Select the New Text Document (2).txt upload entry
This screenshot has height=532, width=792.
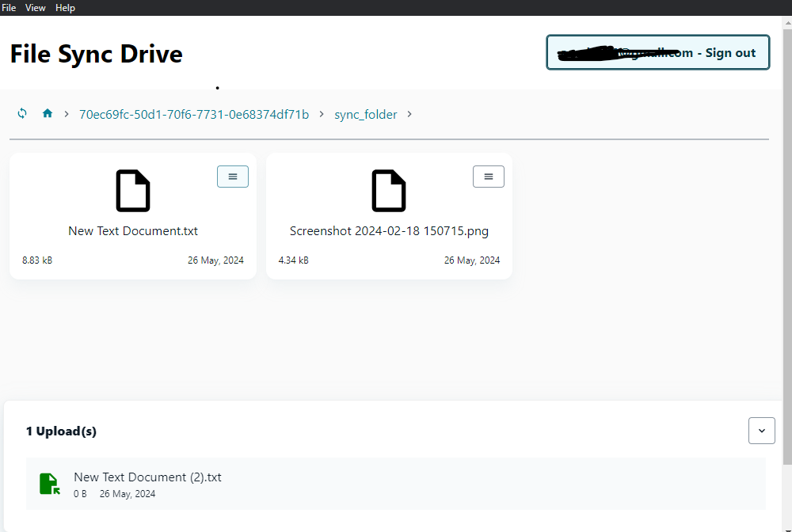[x=147, y=477]
